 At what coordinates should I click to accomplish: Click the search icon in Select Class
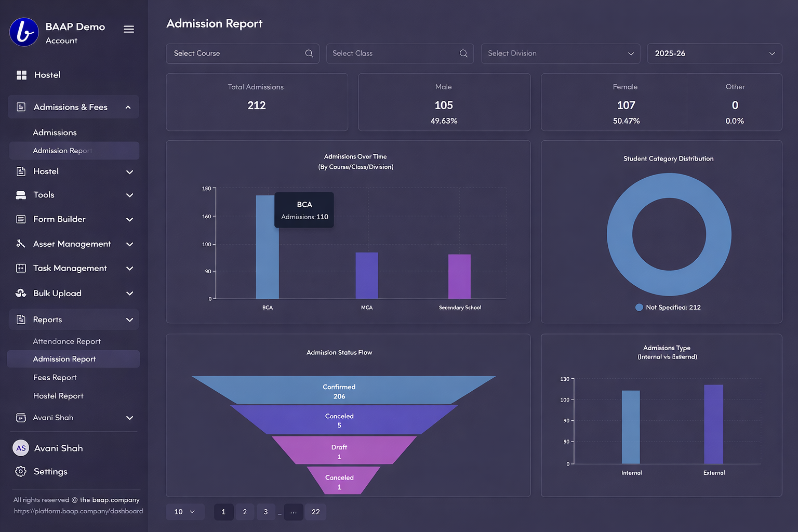click(x=463, y=54)
